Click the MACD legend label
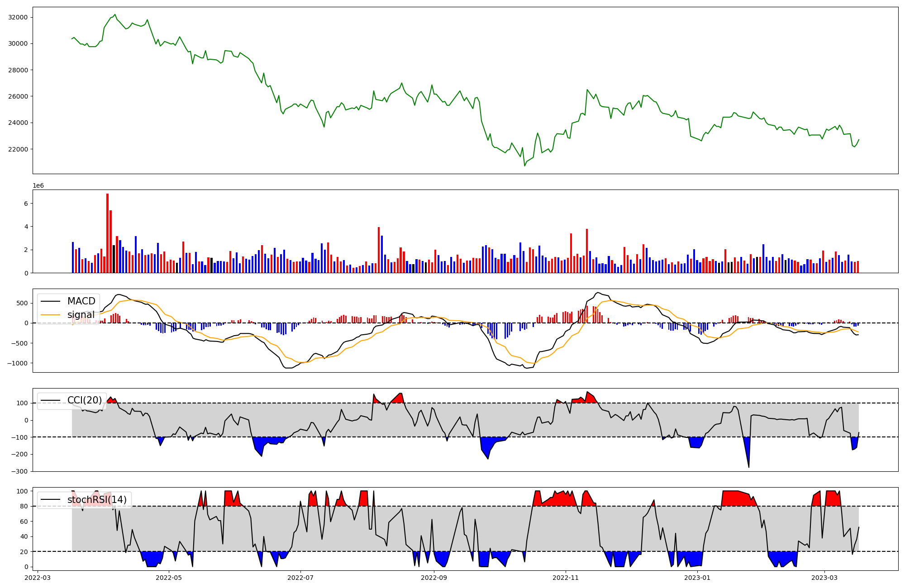The height and width of the screenshot is (588, 905). tap(81, 301)
